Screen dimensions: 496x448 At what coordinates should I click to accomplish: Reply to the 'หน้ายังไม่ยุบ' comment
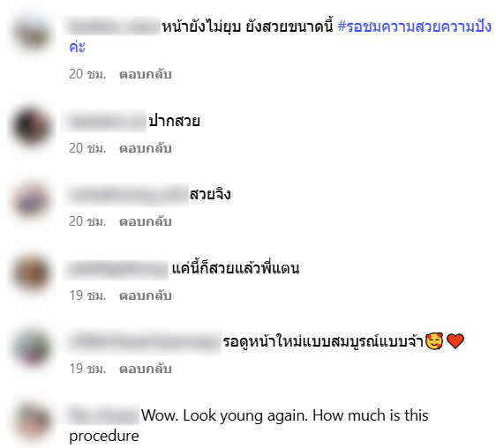click(146, 74)
